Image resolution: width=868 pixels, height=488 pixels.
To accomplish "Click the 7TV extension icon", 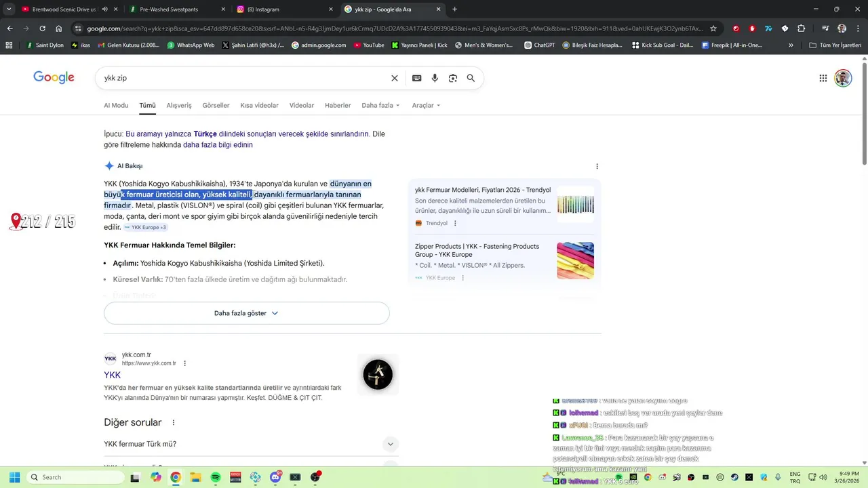I will 768,28.
